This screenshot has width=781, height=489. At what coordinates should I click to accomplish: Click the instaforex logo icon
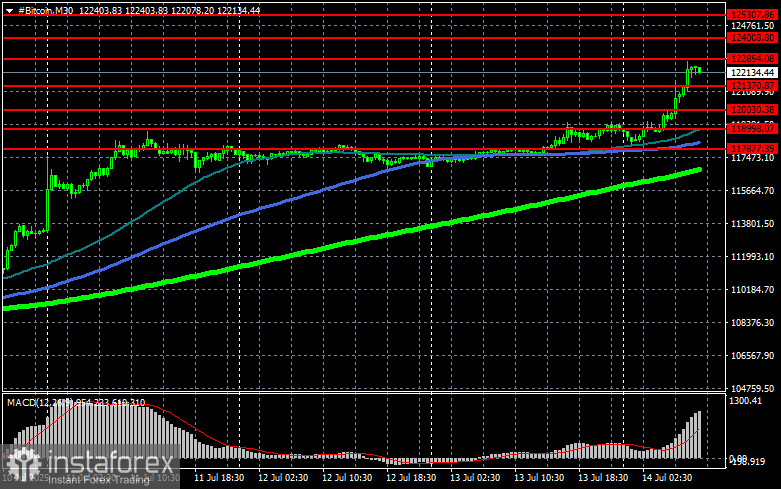tap(23, 463)
